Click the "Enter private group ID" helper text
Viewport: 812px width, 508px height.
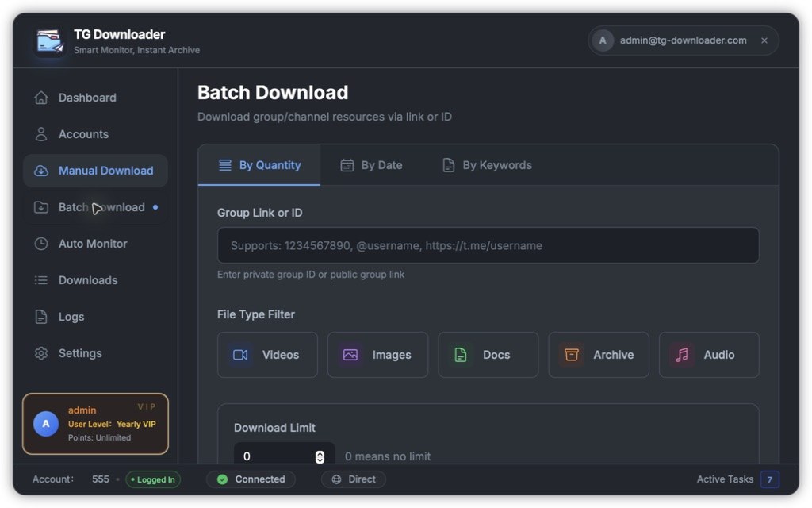tap(311, 275)
